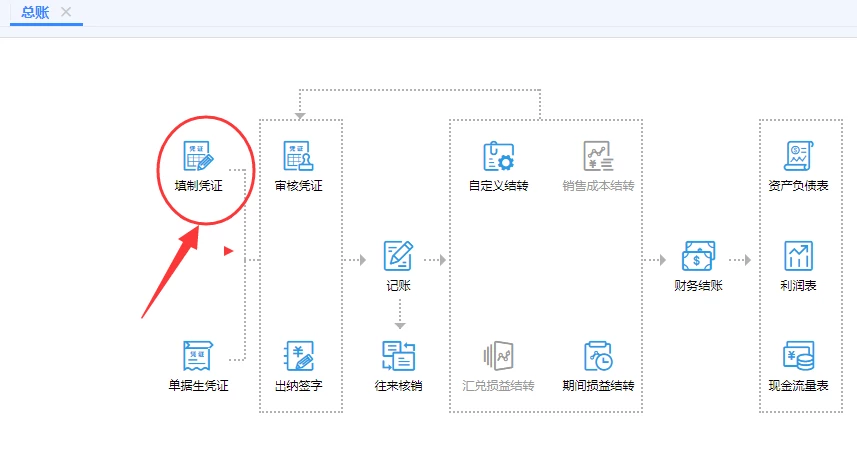Screen dimensions: 857x467
Task: Click the 期间损益结转 text label
Action: tap(598, 385)
